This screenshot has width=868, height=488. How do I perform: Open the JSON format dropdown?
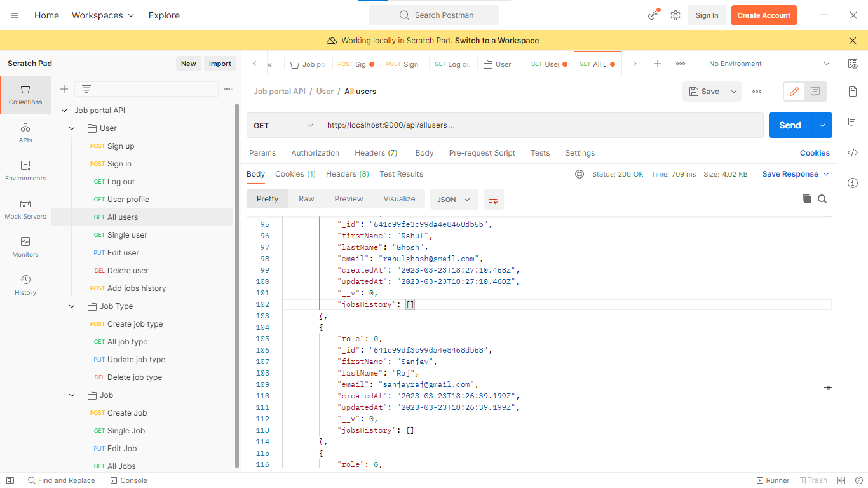[454, 199]
